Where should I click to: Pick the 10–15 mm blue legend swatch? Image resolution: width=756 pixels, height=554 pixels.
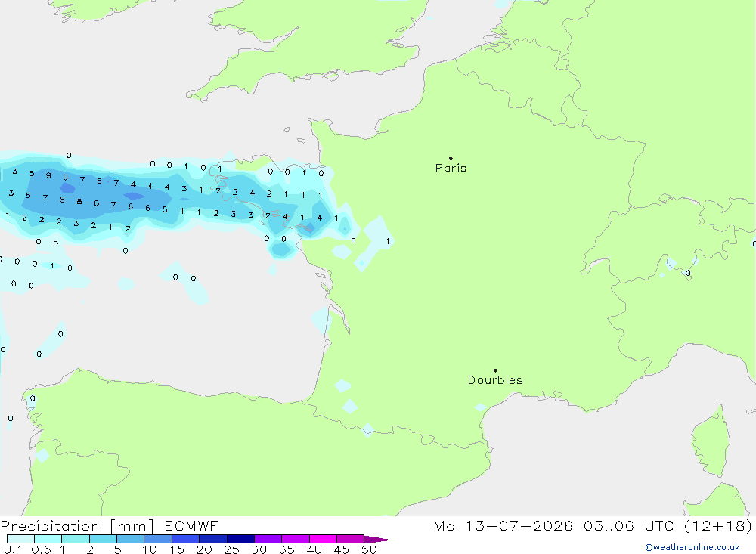click(158, 539)
